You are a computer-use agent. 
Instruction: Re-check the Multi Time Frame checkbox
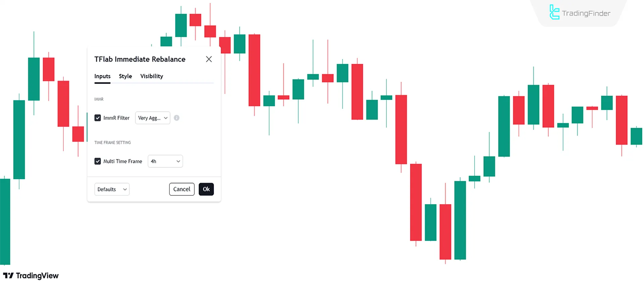click(x=98, y=161)
